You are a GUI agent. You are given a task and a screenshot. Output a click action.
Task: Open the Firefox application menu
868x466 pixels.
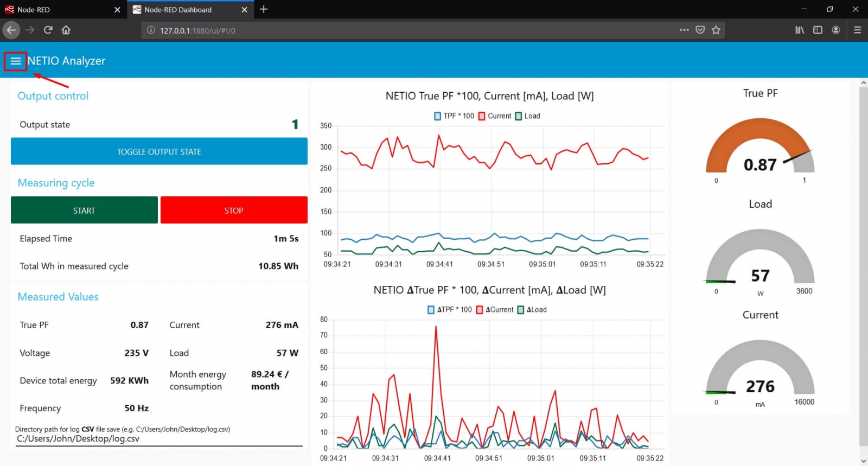(857, 30)
